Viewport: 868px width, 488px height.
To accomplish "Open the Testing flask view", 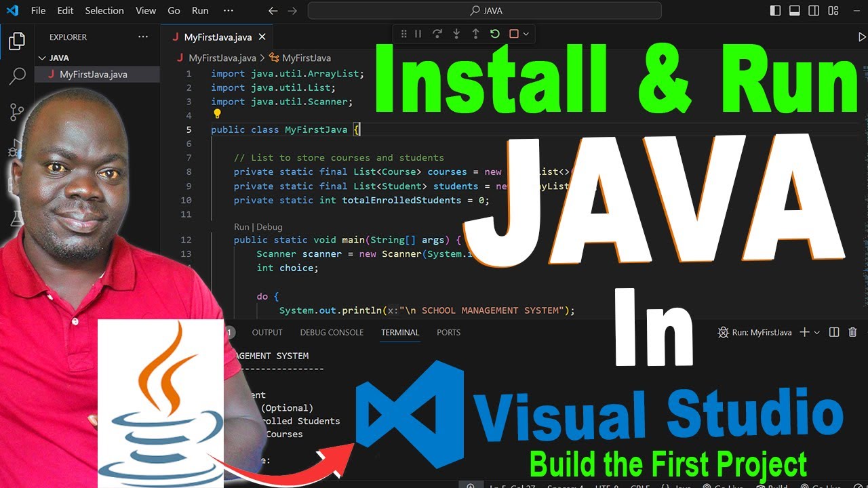I will (17, 218).
